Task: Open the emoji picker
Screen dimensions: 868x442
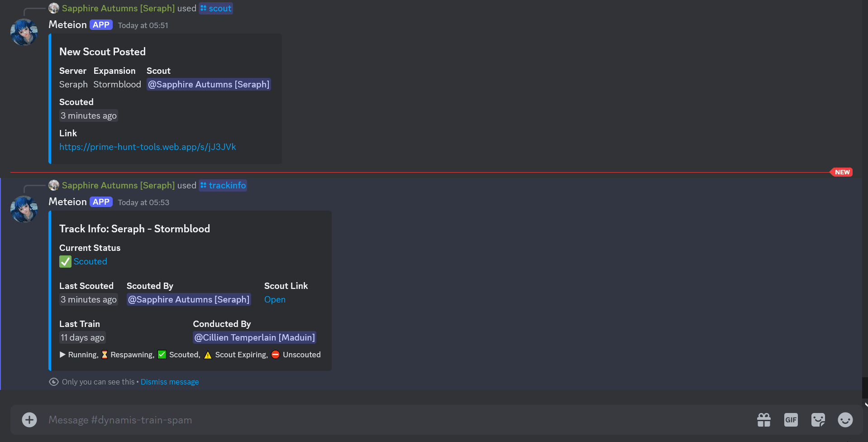Action: click(x=845, y=420)
